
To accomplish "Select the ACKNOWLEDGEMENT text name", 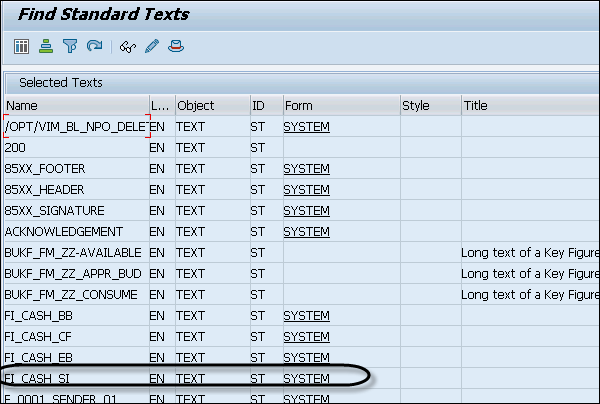I will tap(64, 232).
